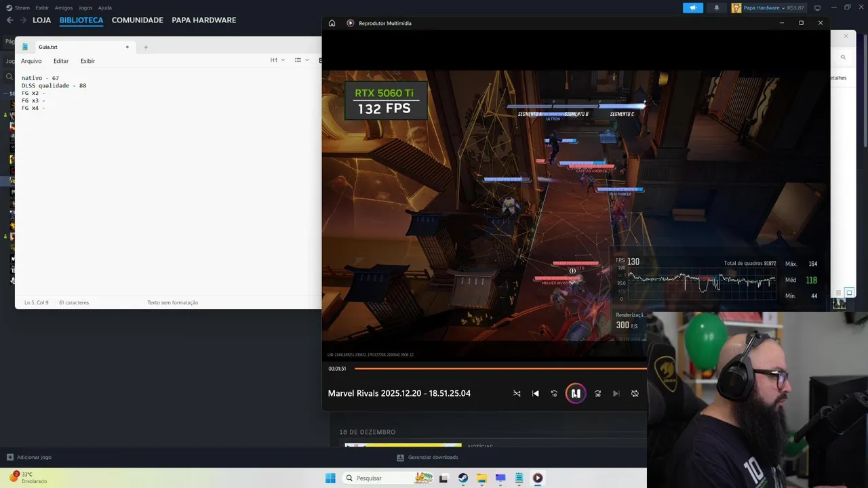
Task: Go back with Steam's back arrow
Action: 9,20
